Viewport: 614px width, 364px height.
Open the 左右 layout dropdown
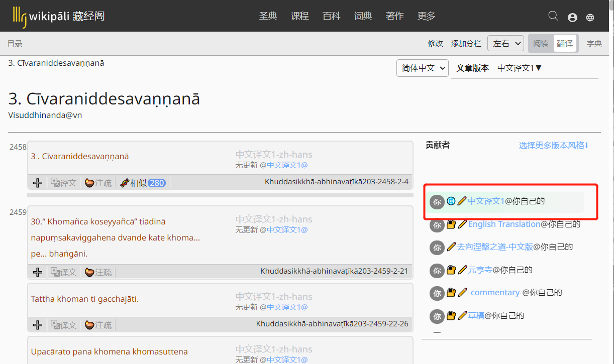[505, 43]
